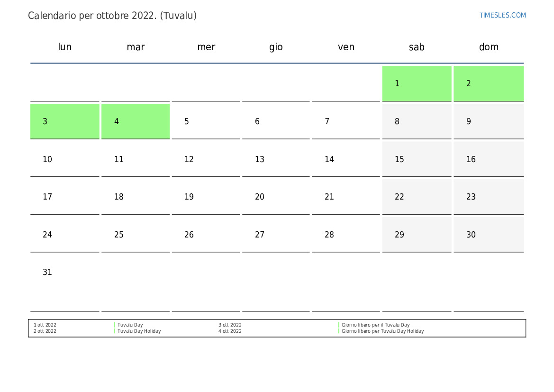Pick Sunday October 16 cell
The width and height of the screenshot is (554, 392).
(x=488, y=159)
